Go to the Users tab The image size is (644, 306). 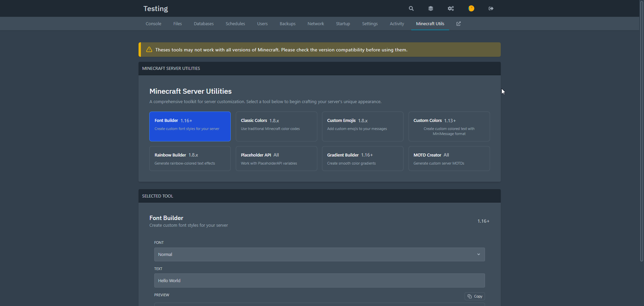pos(262,24)
